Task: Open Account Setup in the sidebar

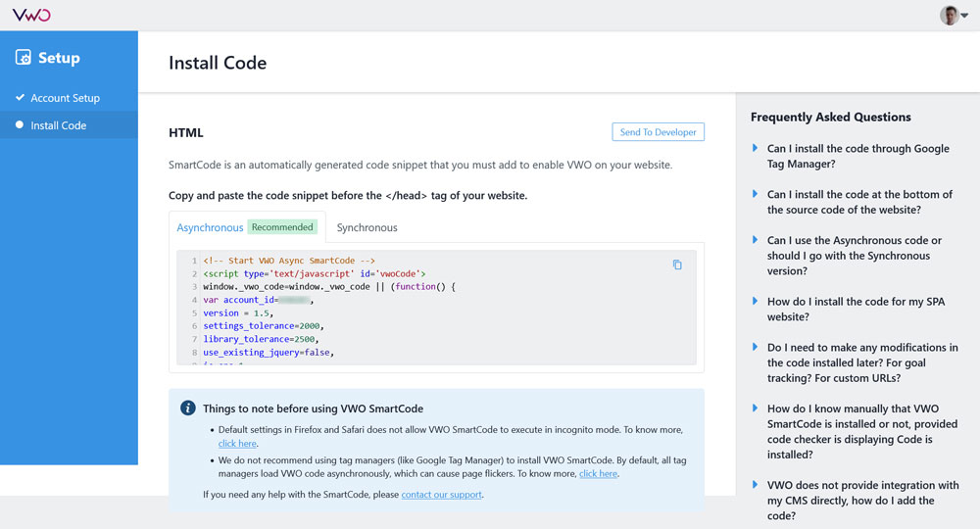Action: [x=65, y=98]
